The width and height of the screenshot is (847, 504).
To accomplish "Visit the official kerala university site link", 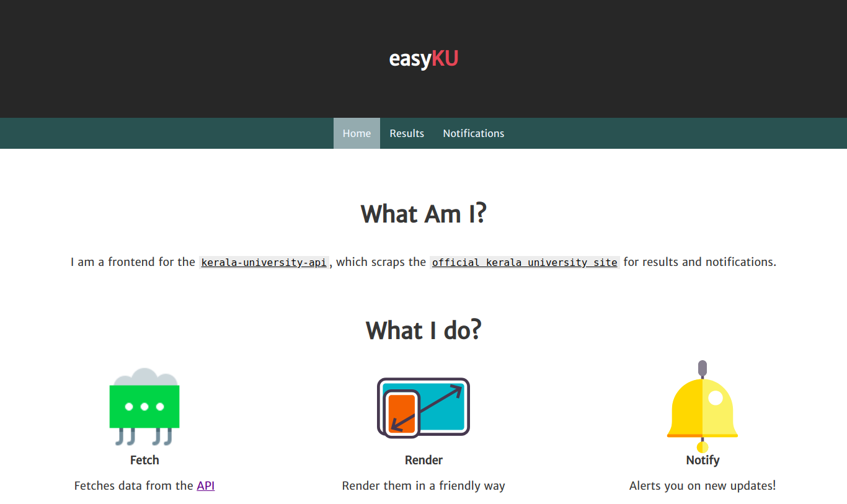I will pos(525,262).
